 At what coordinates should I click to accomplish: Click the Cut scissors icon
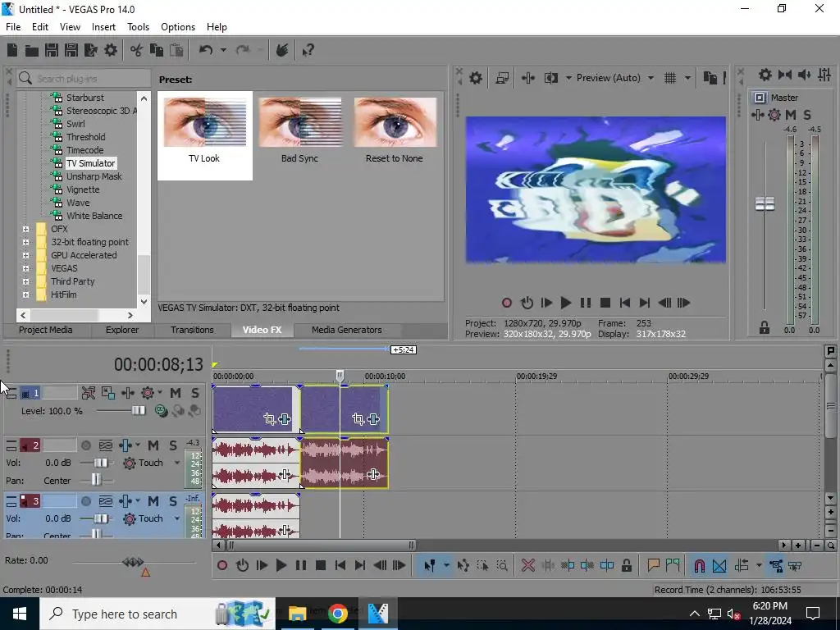[137, 50]
